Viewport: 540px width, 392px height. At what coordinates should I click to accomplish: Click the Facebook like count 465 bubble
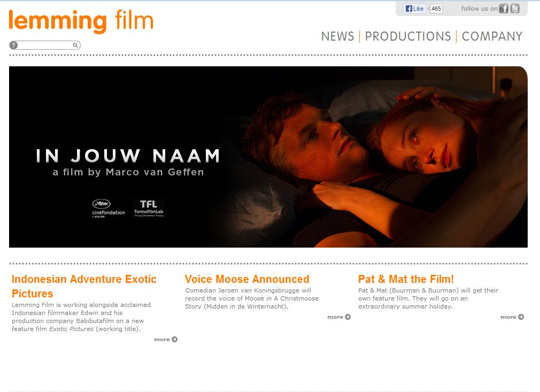click(436, 9)
